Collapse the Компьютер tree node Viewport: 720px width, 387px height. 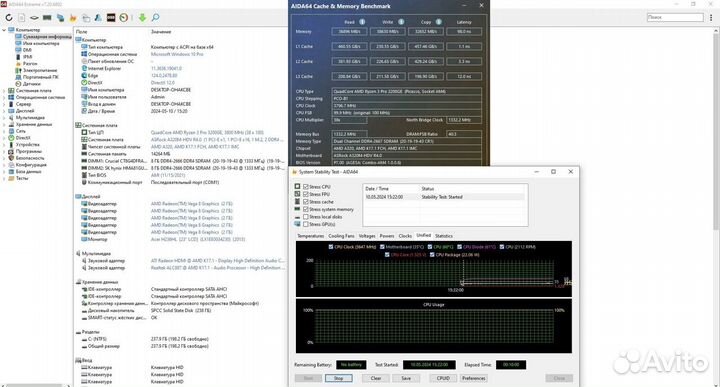pos(4,30)
